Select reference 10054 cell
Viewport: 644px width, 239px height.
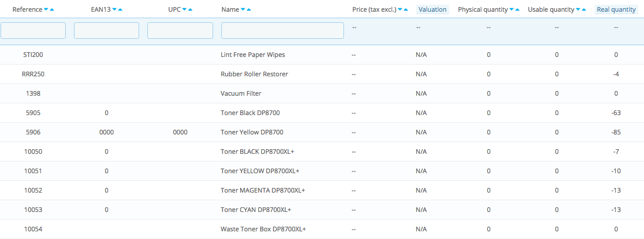[x=33, y=229]
